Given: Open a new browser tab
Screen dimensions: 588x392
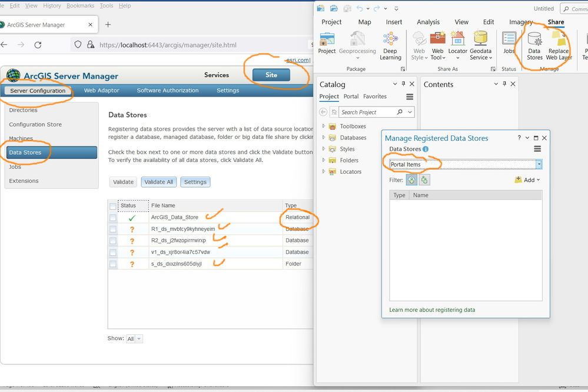Looking at the screenshot, I should [x=108, y=24].
